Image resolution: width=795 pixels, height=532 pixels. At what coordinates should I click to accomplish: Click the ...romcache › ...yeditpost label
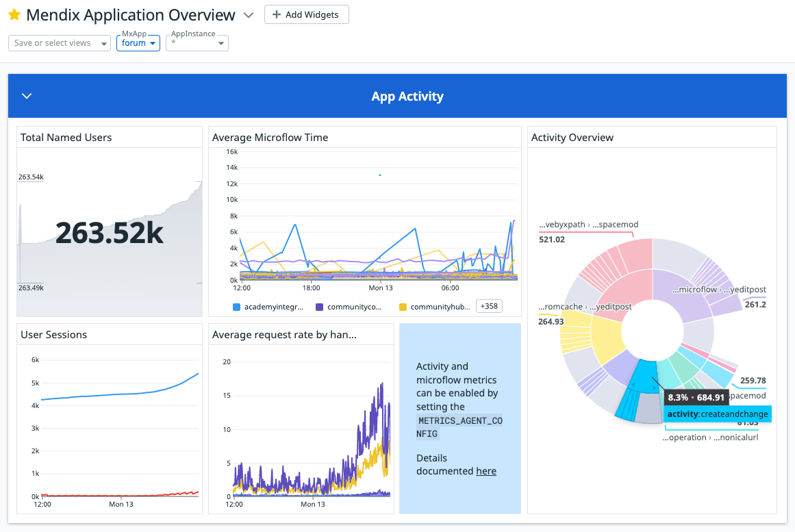coord(585,307)
